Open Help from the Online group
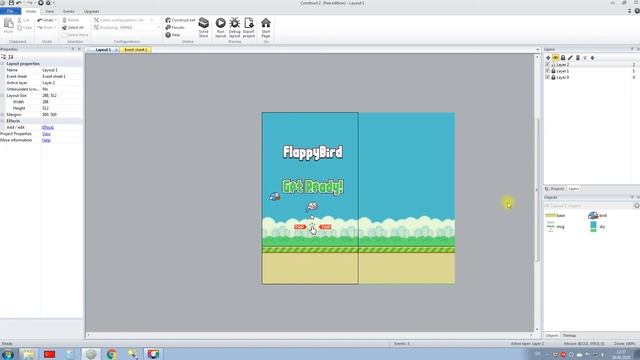 pyautogui.click(x=173, y=35)
